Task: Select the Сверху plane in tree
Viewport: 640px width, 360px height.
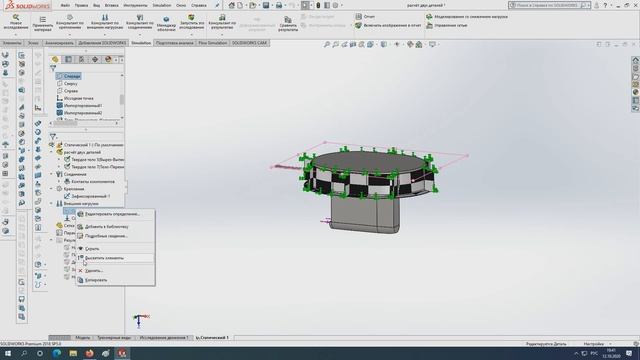Action: pyautogui.click(x=67, y=84)
